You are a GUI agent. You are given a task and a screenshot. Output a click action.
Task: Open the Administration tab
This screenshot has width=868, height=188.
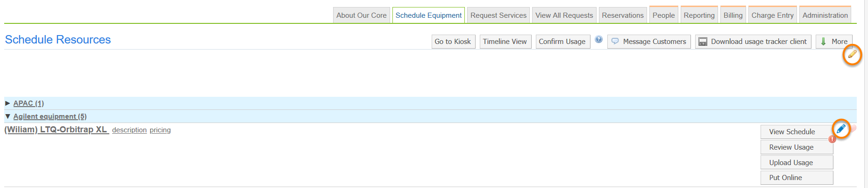[825, 15]
